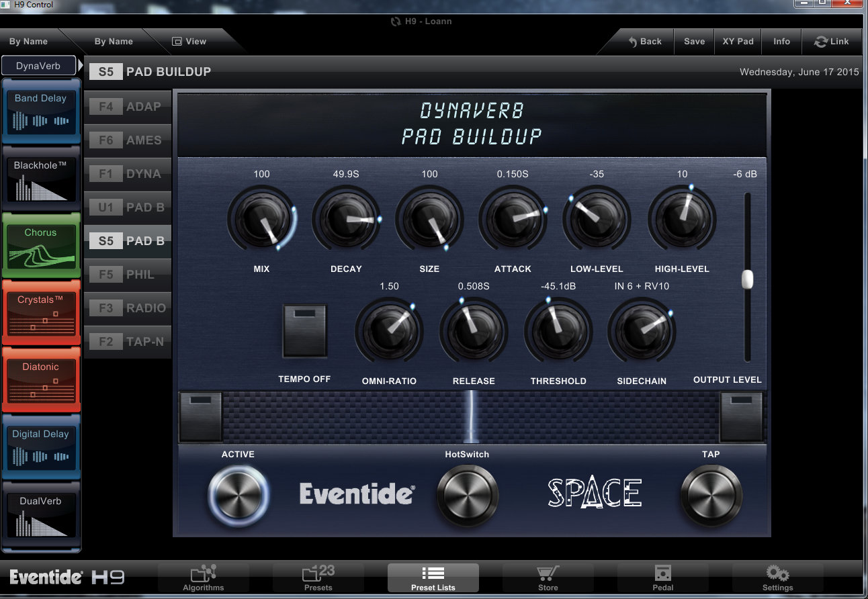Toggle the ACTIVE footswitch
Viewport: 868px width, 599px height.
pos(238,496)
